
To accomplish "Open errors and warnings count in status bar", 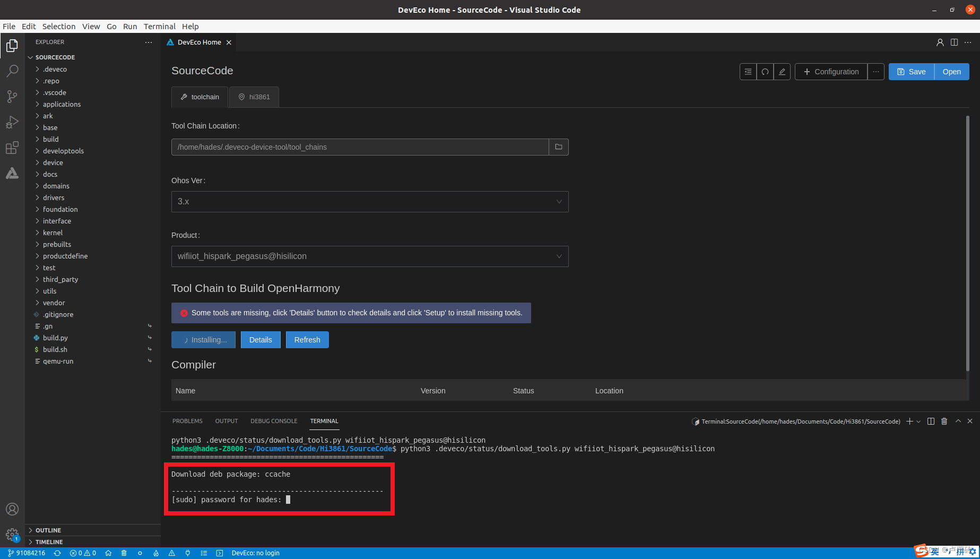I will [x=83, y=553].
